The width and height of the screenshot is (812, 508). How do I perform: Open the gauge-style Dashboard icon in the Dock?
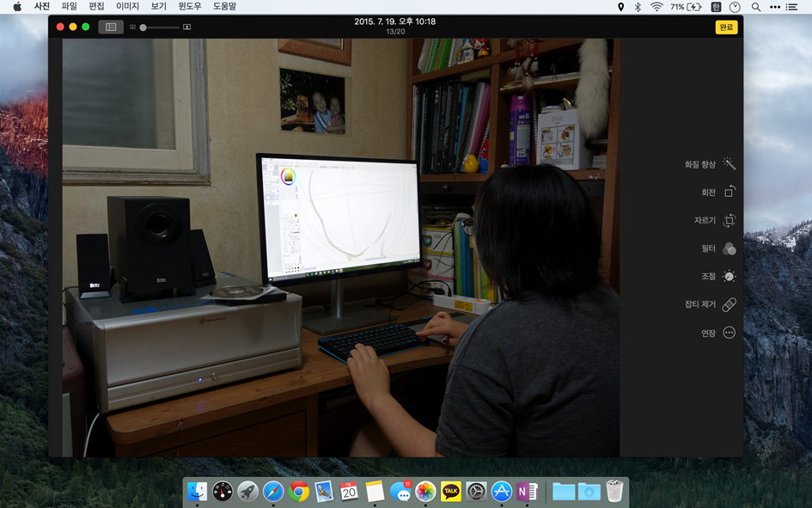click(223, 491)
